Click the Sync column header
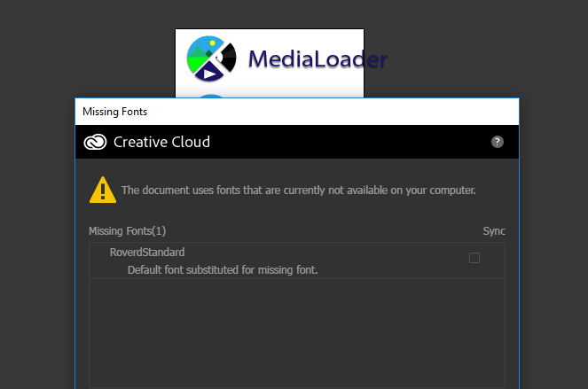 494,231
